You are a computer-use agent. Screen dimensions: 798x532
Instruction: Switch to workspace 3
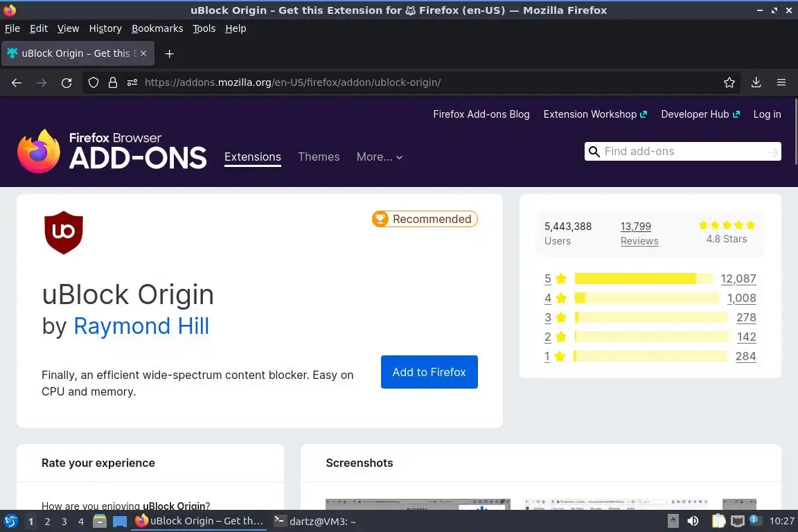[x=64, y=522]
